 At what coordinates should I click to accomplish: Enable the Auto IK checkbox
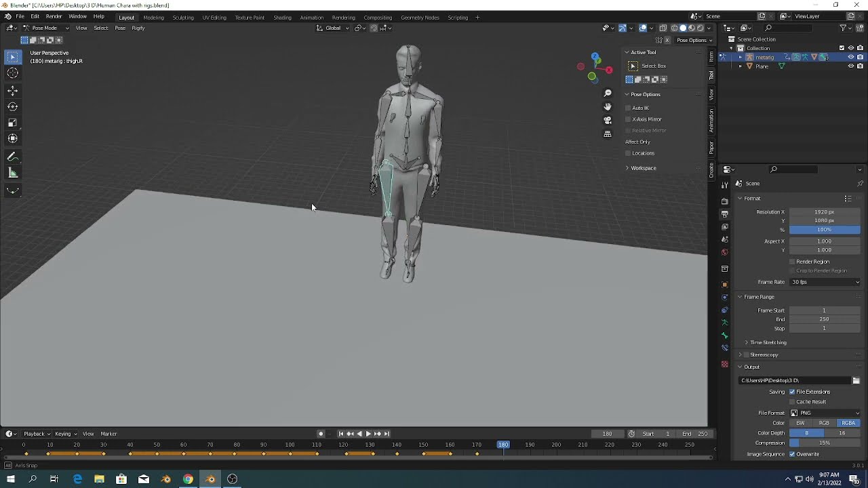[628, 108]
